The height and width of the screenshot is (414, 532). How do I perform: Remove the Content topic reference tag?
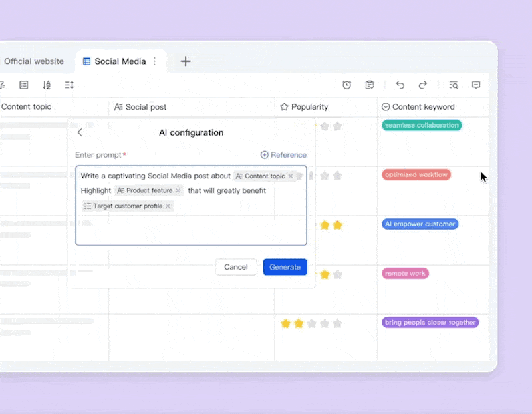(x=291, y=176)
